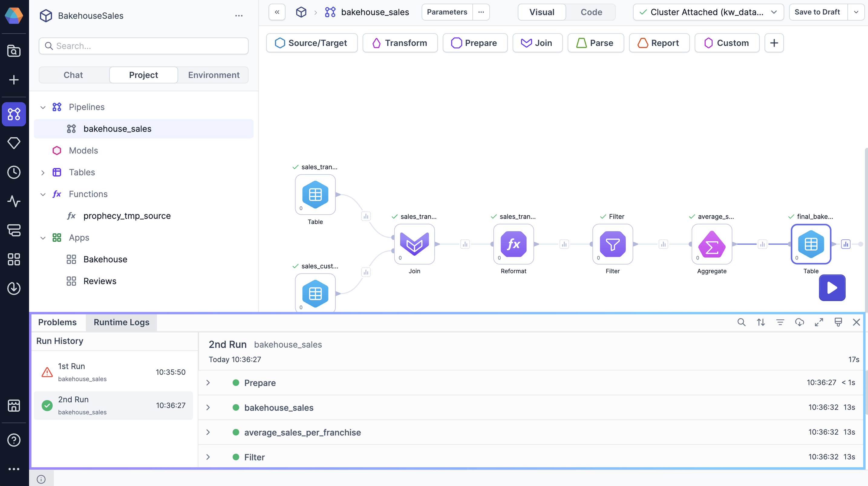Open the clock history sidebar icon
This screenshot has width=868, height=486.
tap(14, 172)
